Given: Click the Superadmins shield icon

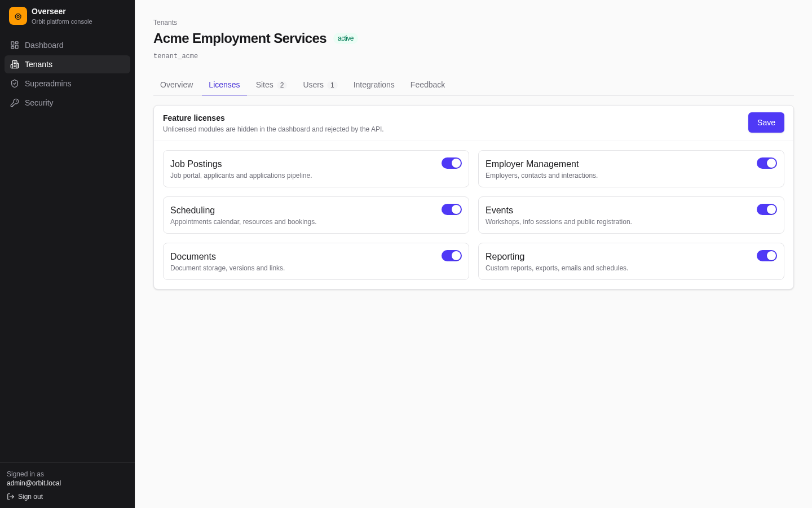Looking at the screenshot, I should click(15, 84).
